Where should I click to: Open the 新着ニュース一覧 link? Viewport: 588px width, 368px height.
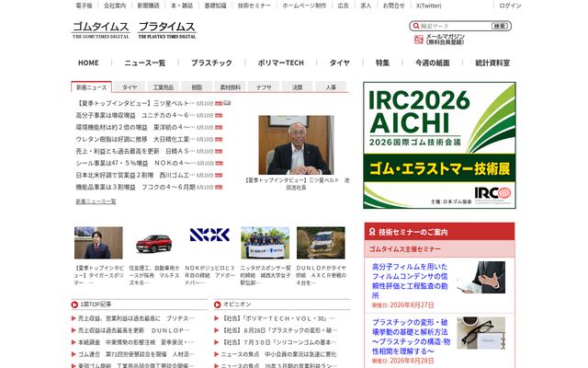[x=96, y=201]
